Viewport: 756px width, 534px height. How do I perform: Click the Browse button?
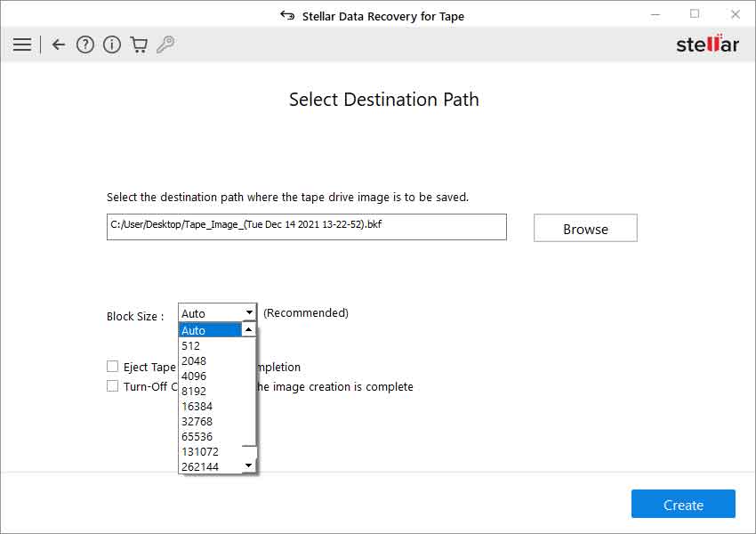pos(585,229)
